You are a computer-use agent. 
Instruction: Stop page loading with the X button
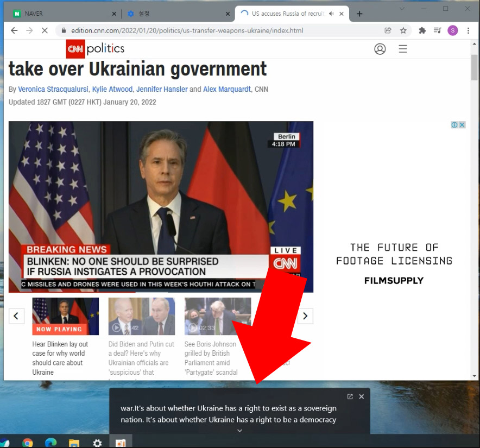click(45, 30)
